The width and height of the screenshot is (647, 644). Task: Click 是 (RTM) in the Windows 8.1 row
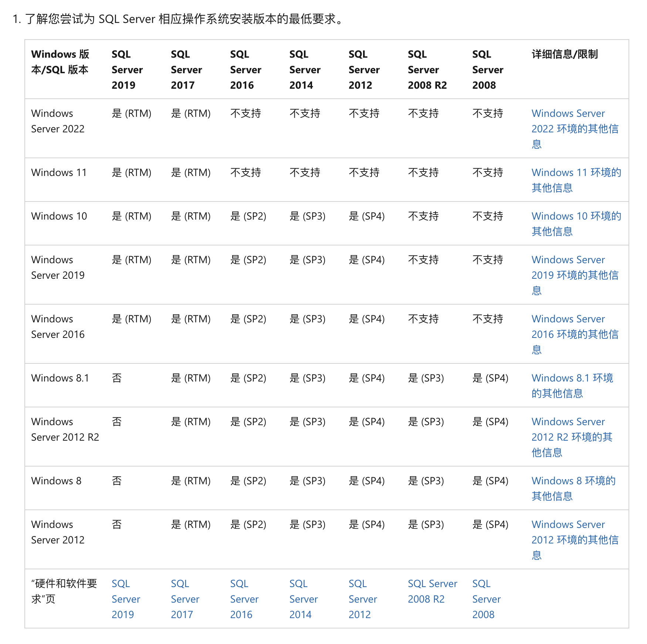(191, 378)
